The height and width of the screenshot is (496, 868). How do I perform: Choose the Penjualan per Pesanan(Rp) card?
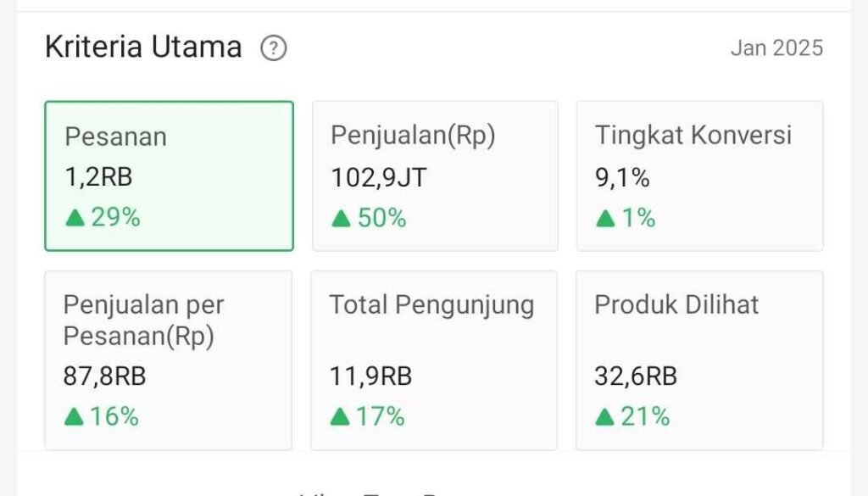[168, 360]
